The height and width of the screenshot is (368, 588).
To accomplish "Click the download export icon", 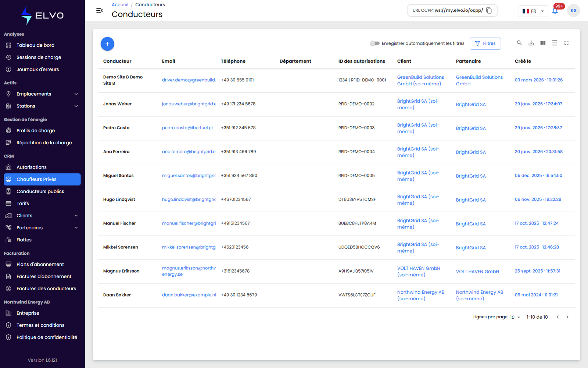I will pos(531,43).
